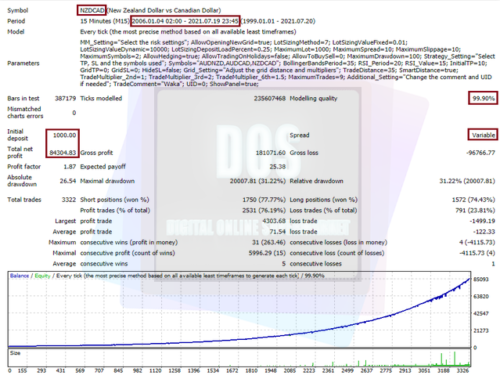Viewport: 500px width, 379px height.
Task: Click the 31.22% (20007.81) relative drawdown value
Action: coord(467,181)
